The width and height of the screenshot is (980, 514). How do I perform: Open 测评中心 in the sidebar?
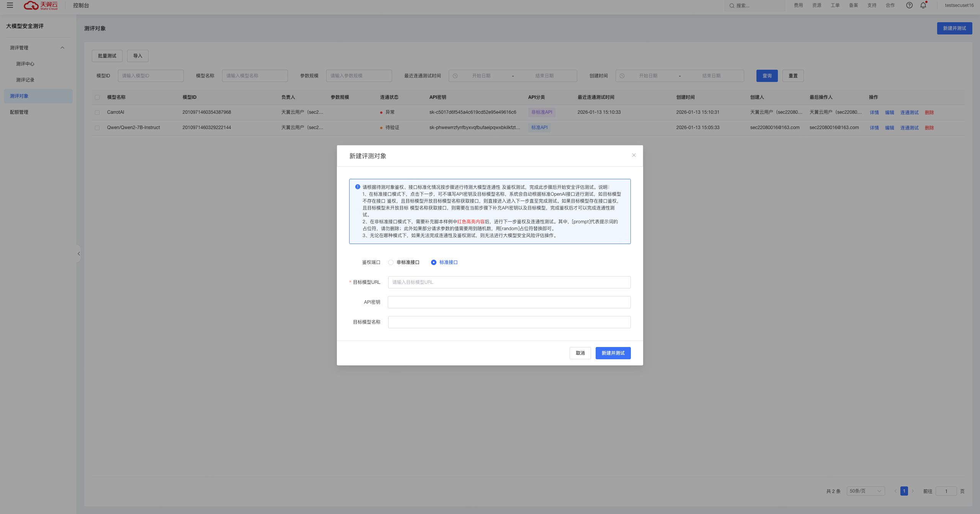[25, 64]
